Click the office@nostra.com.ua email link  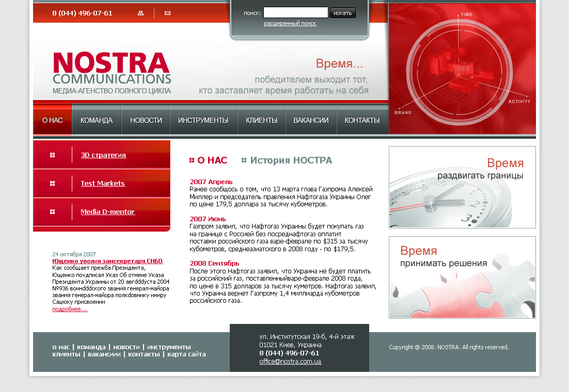(290, 362)
